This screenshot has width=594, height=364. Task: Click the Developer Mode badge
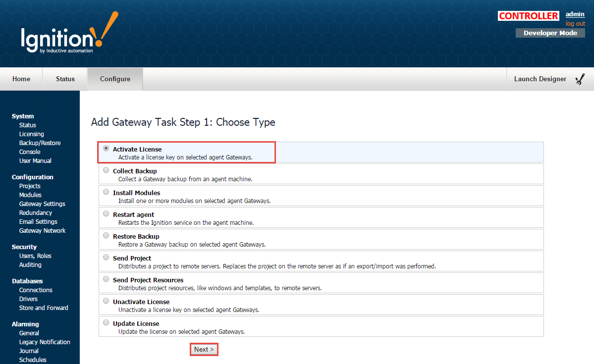[x=550, y=33]
